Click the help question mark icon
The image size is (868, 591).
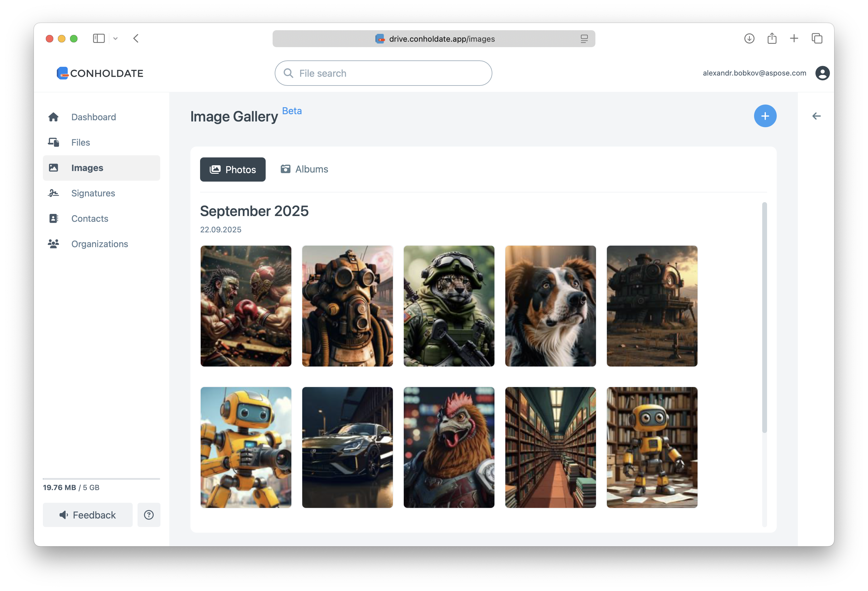(149, 515)
